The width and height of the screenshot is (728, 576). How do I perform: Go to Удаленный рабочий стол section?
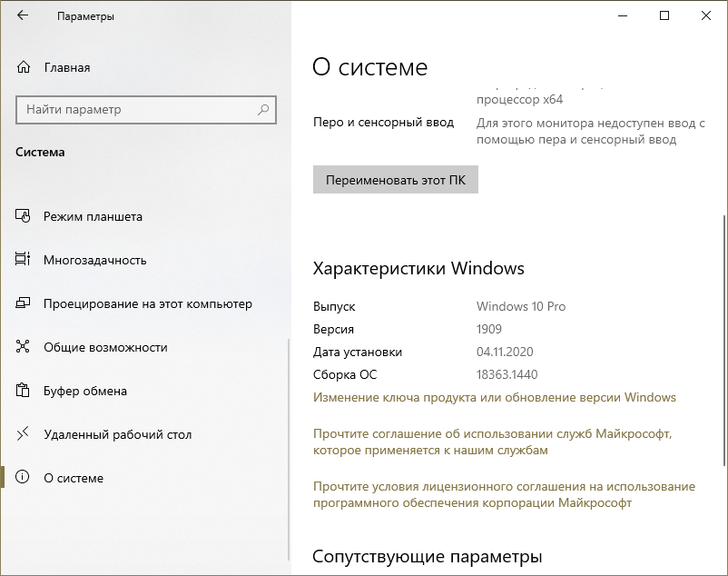point(117,435)
